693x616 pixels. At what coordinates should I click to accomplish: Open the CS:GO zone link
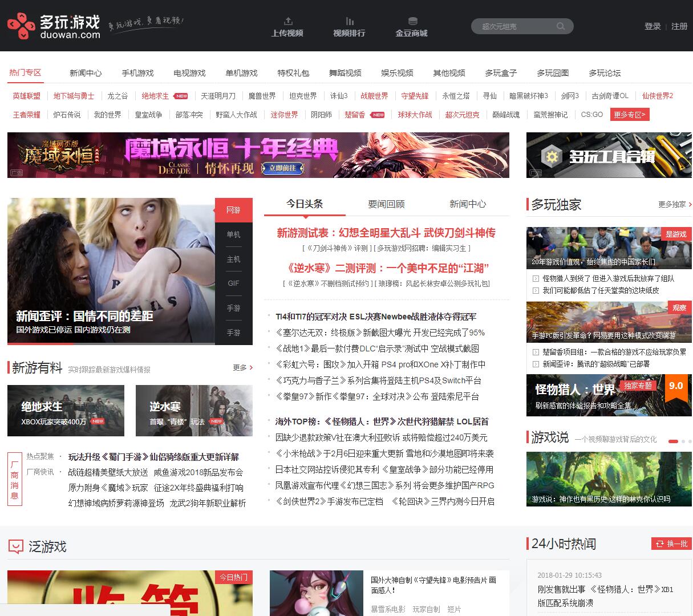592,115
